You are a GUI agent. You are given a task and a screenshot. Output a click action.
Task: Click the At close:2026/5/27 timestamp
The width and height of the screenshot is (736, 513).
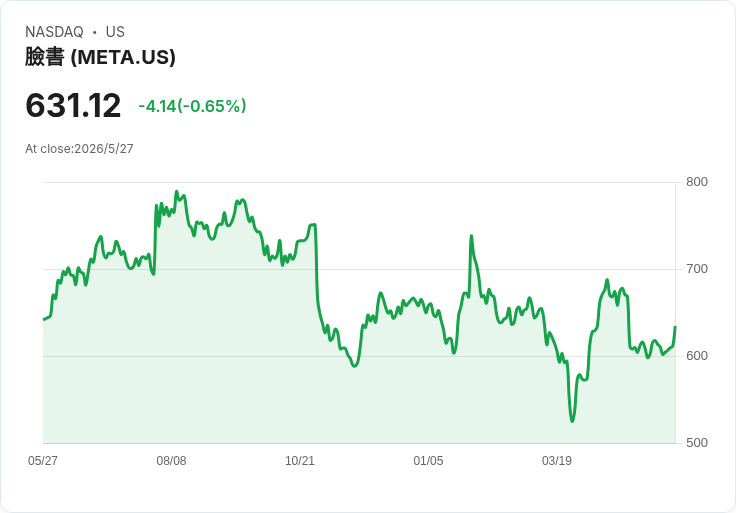79,149
